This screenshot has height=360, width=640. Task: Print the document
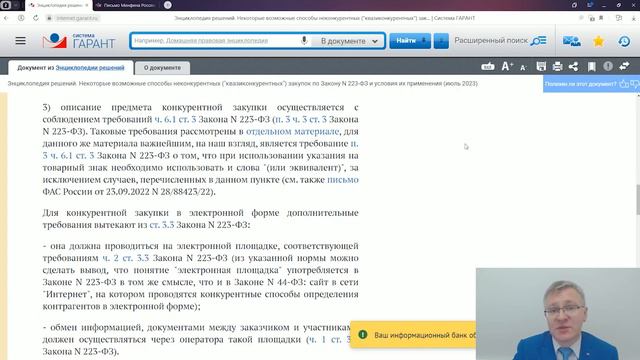[558, 67]
